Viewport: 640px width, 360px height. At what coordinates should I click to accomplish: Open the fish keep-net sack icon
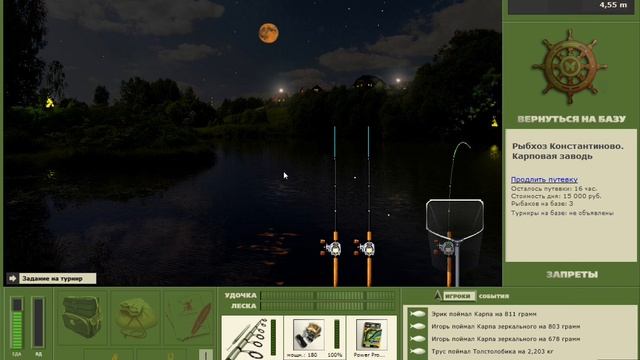coord(136,318)
